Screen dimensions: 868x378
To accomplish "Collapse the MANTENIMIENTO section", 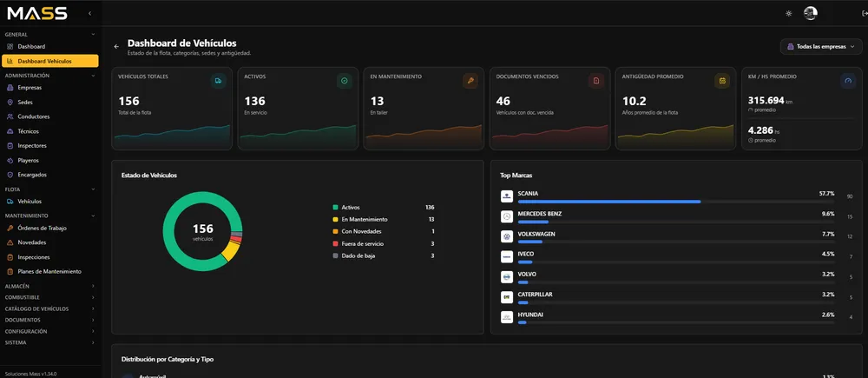I will (x=49, y=216).
